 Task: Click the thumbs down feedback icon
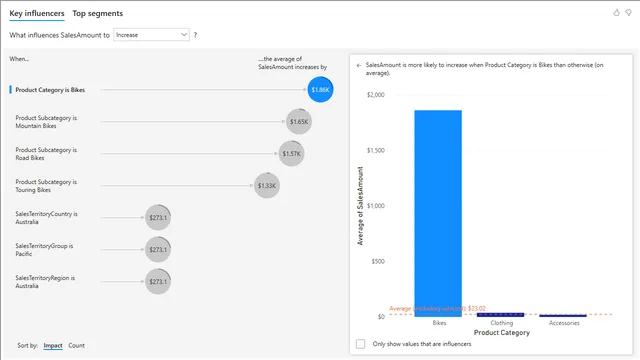coord(629,13)
